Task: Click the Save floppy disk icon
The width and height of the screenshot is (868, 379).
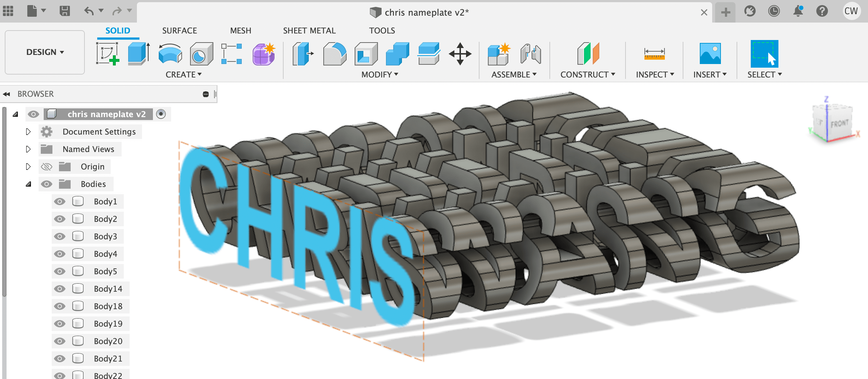Action: click(x=65, y=11)
